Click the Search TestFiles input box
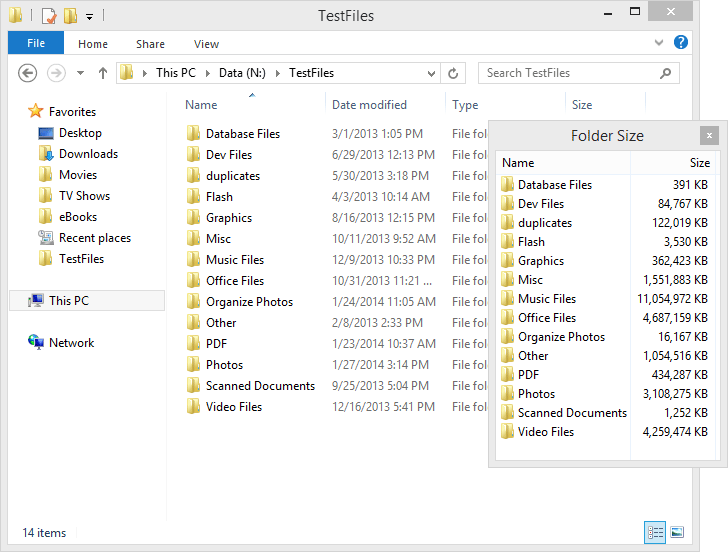This screenshot has height=552, width=728. pos(578,73)
